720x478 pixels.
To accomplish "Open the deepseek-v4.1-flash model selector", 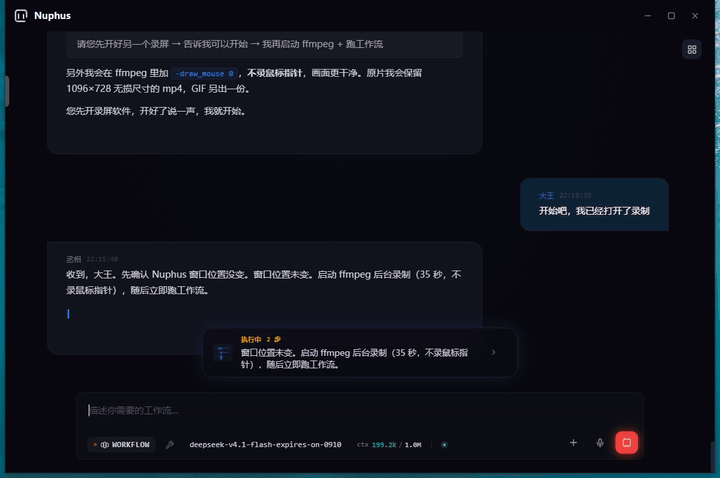I will (x=265, y=444).
